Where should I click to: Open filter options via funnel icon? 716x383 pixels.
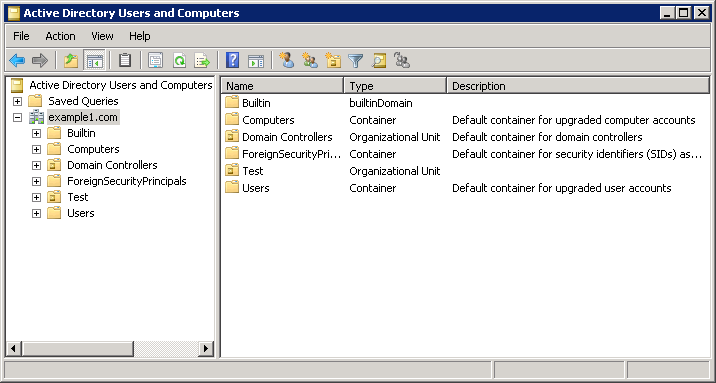click(356, 60)
